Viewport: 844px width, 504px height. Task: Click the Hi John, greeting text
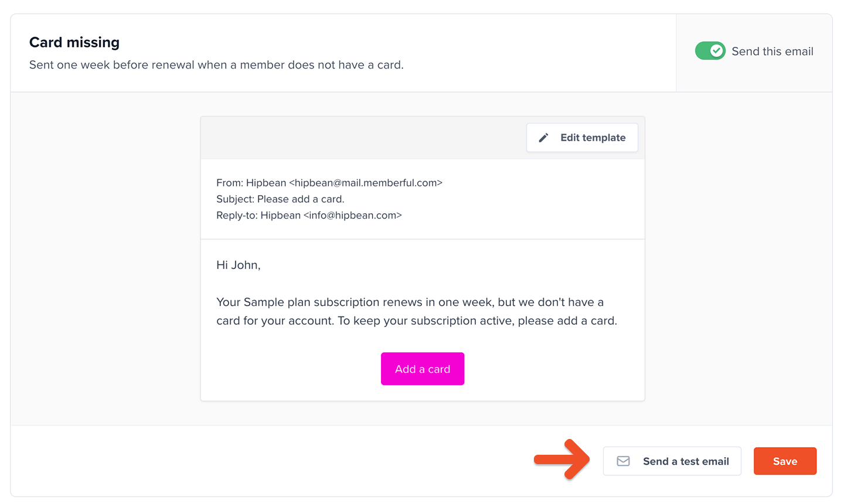239,265
